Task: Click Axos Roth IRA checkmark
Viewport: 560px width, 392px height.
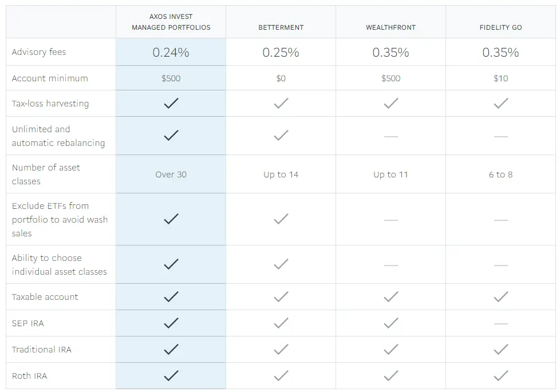Action: [x=171, y=376]
